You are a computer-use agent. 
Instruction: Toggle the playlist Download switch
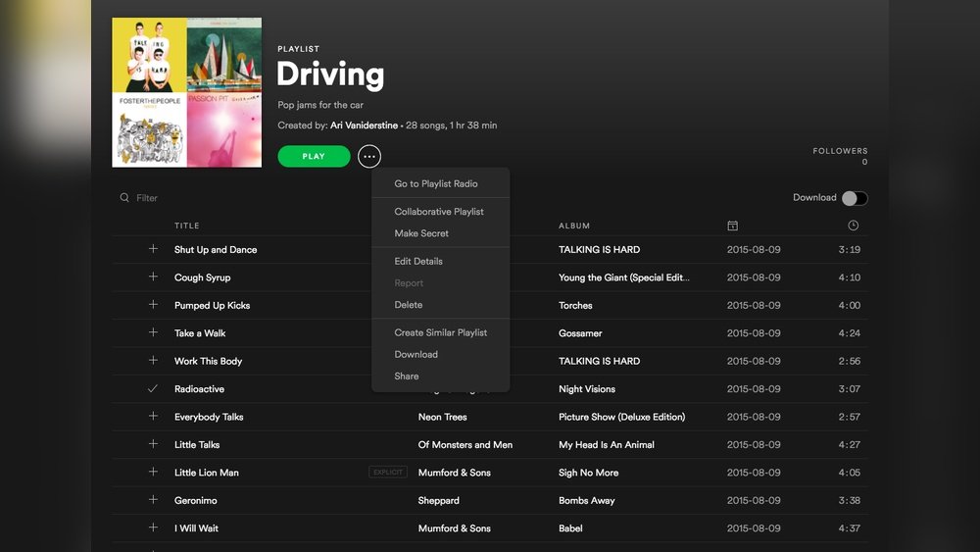pyautogui.click(x=855, y=198)
